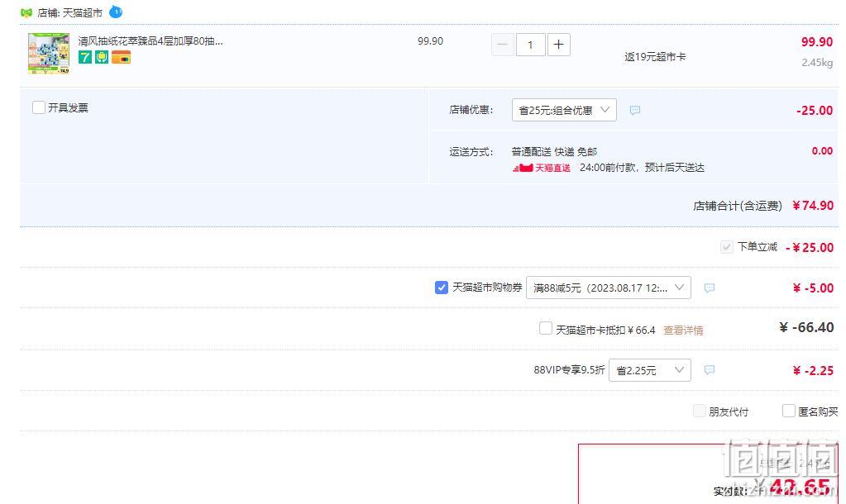Screen dimensions: 846x504
Task: Click the 普通配送 快递 免邮 shipping text
Action: [x=554, y=151]
